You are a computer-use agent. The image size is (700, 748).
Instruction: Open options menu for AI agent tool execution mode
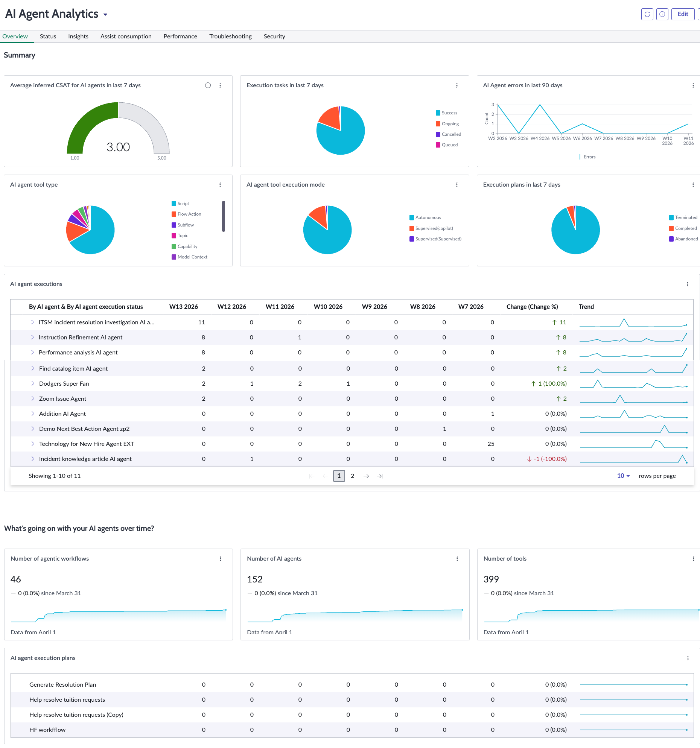click(457, 185)
